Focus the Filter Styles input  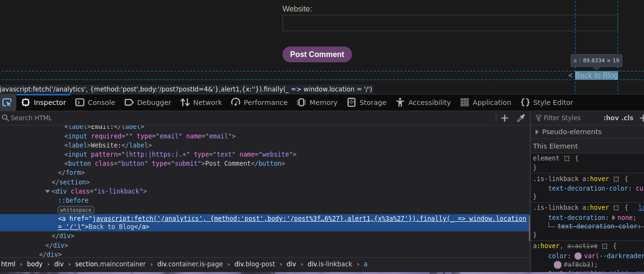pos(566,118)
